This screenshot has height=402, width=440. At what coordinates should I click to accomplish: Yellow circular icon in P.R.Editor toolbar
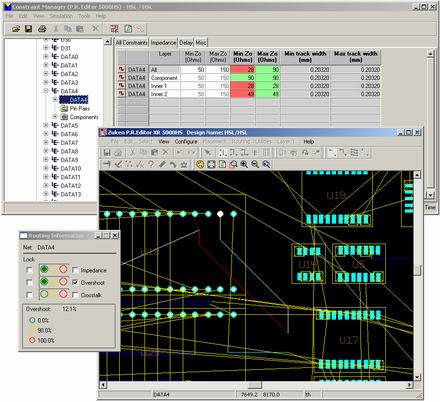click(x=200, y=164)
